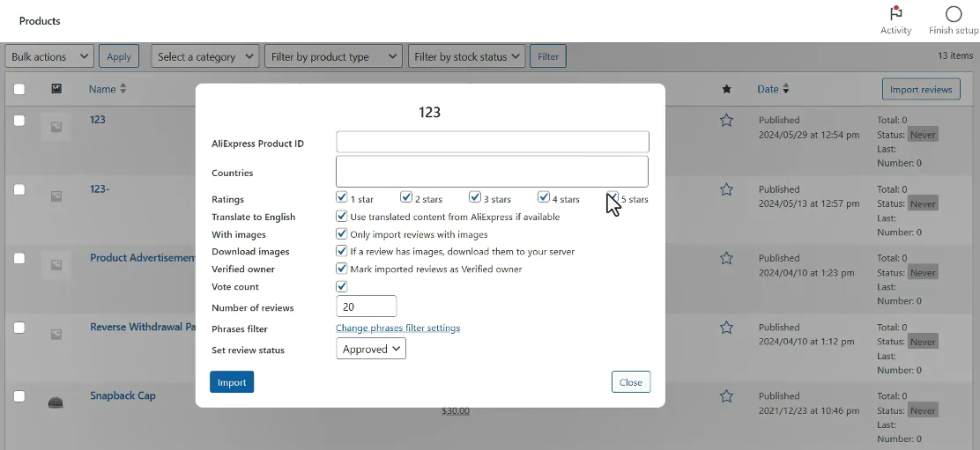Open the Select a category dropdown

click(x=205, y=56)
